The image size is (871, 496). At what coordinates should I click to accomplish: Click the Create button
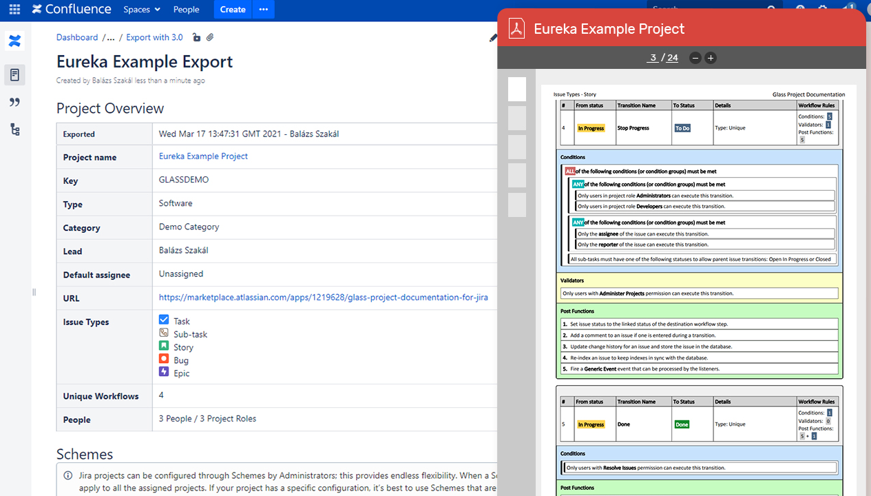[233, 9]
